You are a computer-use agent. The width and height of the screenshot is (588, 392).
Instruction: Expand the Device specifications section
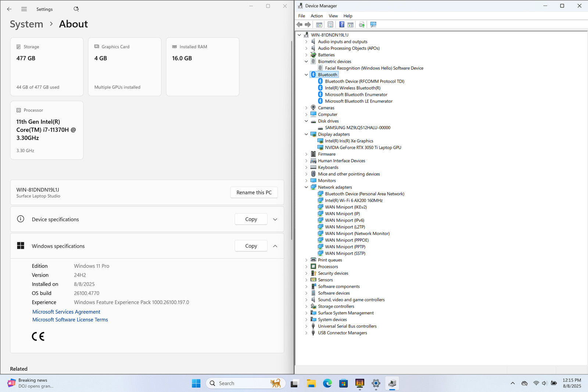coord(275,219)
